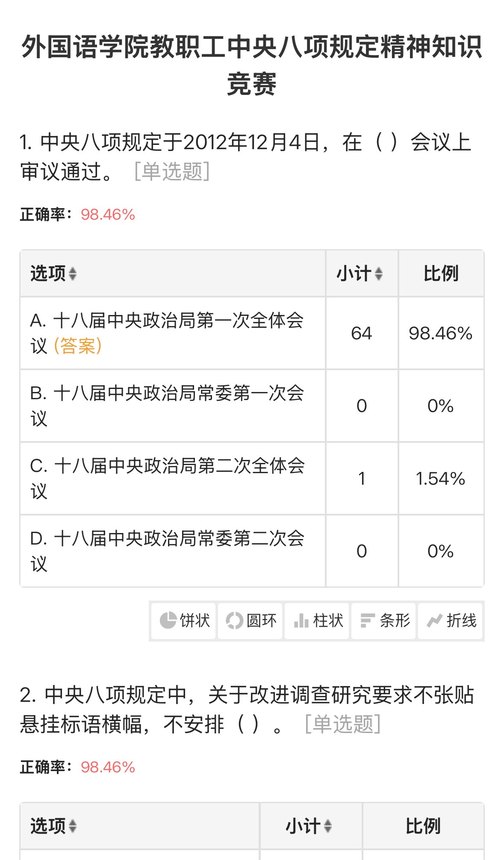Select option D 常委第二次会议 row

pyautogui.click(x=167, y=551)
